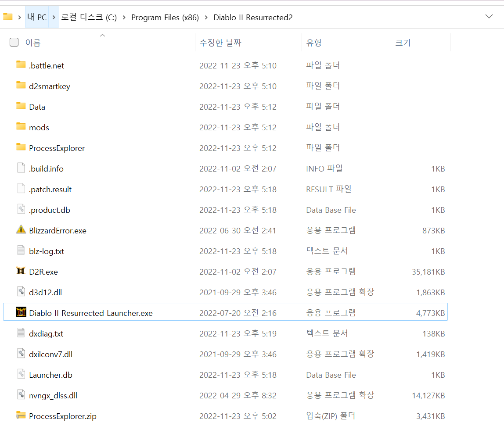
Task: Click the Launcher.db file icon
Action: (x=21, y=374)
